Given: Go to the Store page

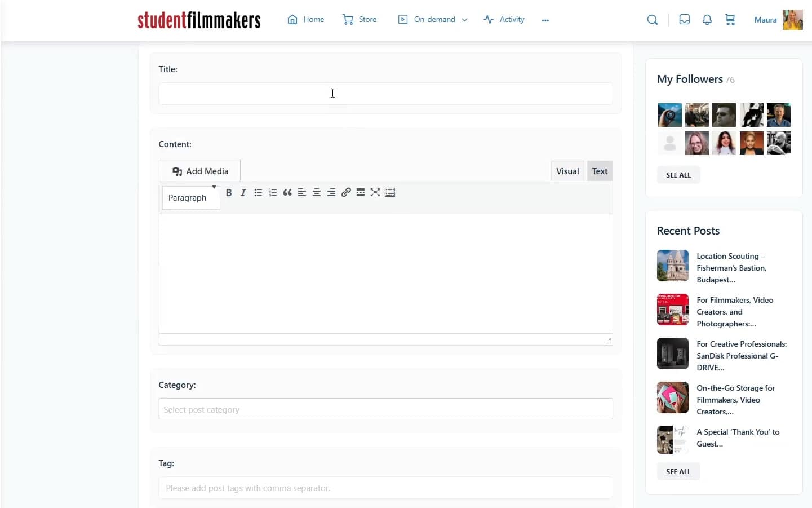Looking at the screenshot, I should (x=360, y=19).
